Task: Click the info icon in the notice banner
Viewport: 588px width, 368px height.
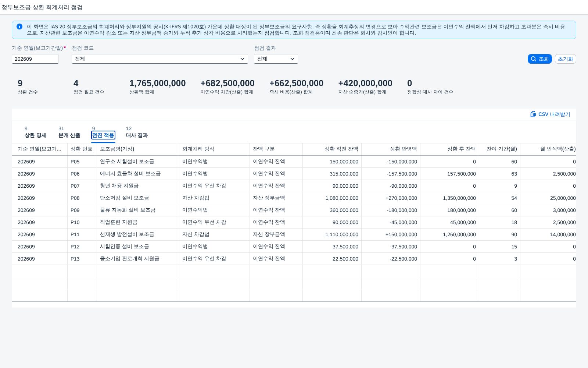Action: pos(19,26)
